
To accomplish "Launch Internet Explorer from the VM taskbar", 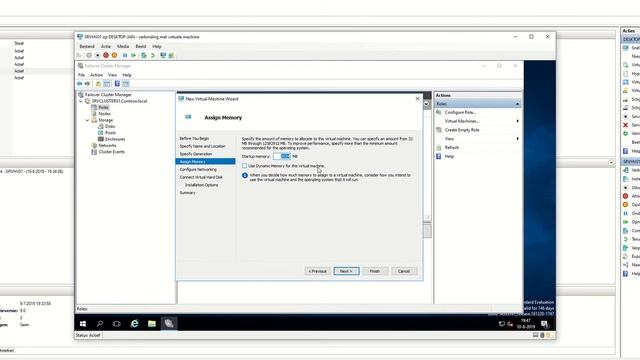I will [x=134, y=324].
